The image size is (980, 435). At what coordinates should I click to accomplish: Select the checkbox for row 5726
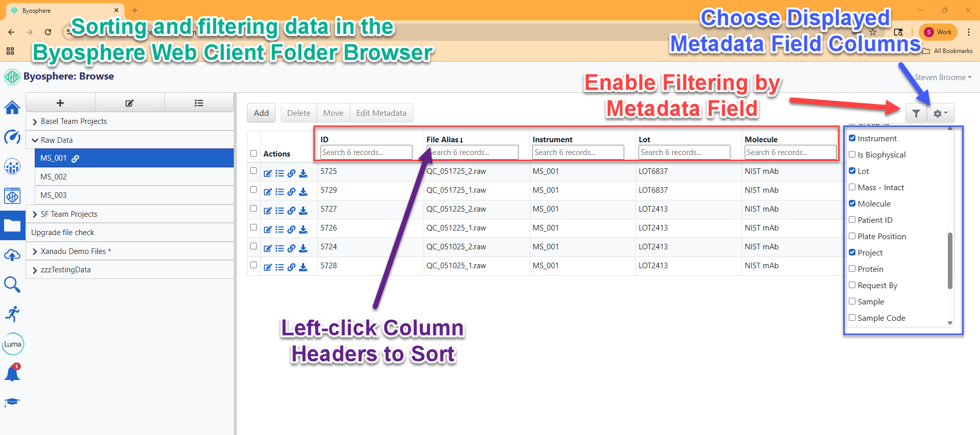[254, 227]
